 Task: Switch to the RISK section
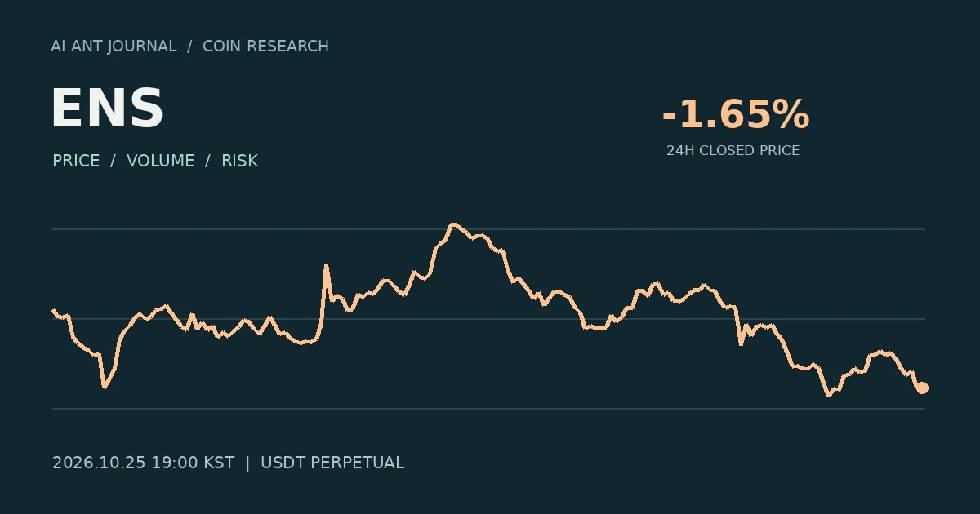pos(240,161)
